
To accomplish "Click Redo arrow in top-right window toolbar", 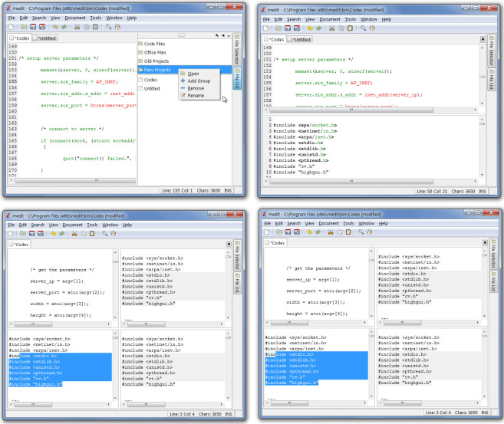I will [x=318, y=28].
